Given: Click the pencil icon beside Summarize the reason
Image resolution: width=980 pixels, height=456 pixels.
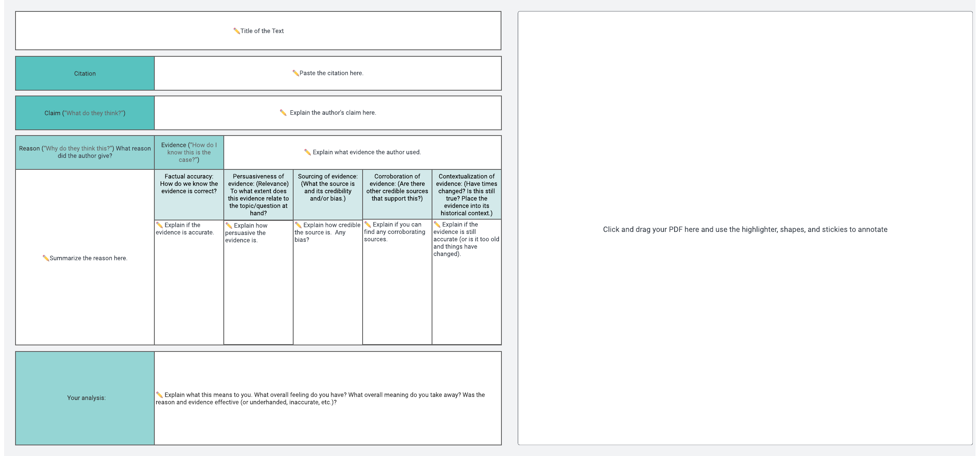Looking at the screenshot, I should tap(46, 258).
